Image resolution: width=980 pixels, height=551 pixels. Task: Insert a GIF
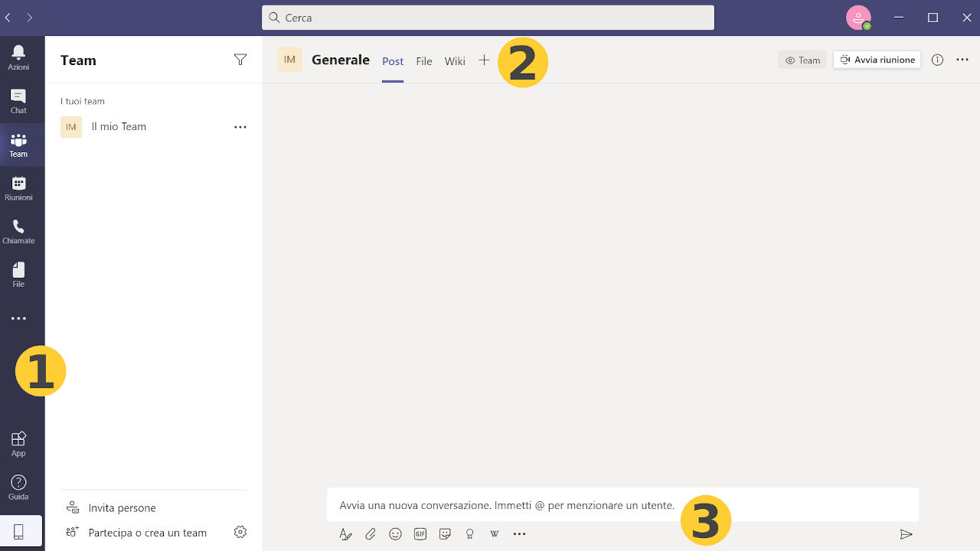click(x=420, y=534)
